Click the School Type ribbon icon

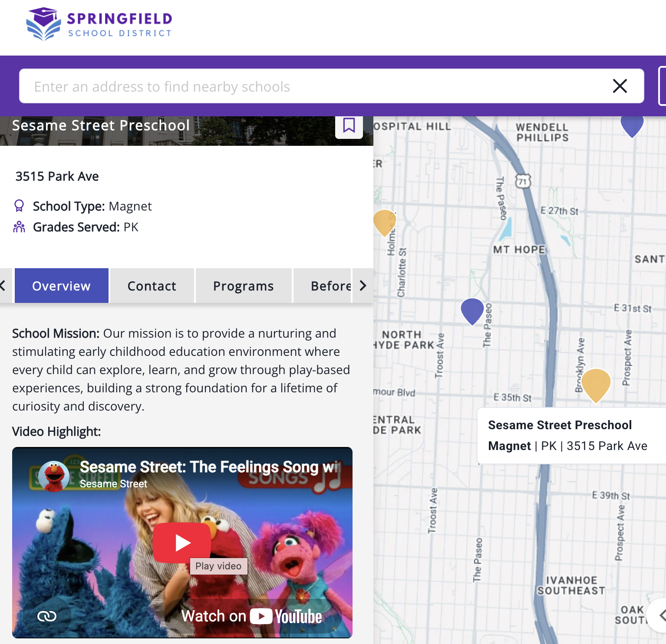pyautogui.click(x=19, y=206)
